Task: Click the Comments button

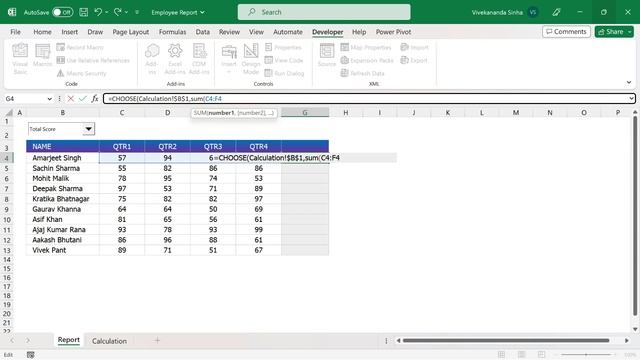Action: click(x=566, y=32)
